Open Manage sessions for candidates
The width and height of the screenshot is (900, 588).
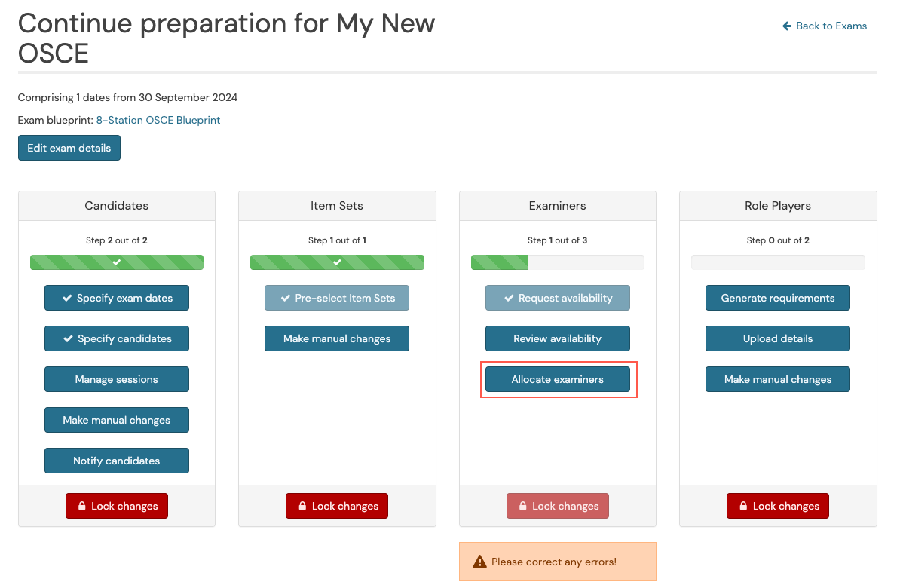117,379
